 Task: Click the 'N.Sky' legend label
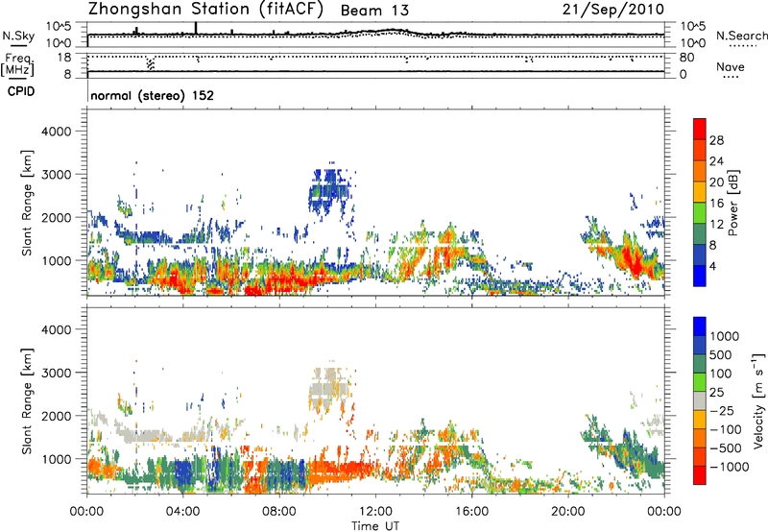[x=18, y=36]
